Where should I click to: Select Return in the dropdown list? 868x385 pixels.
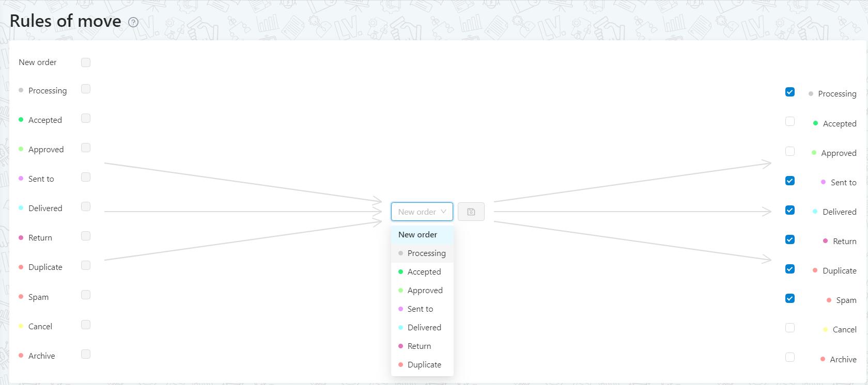click(x=419, y=346)
